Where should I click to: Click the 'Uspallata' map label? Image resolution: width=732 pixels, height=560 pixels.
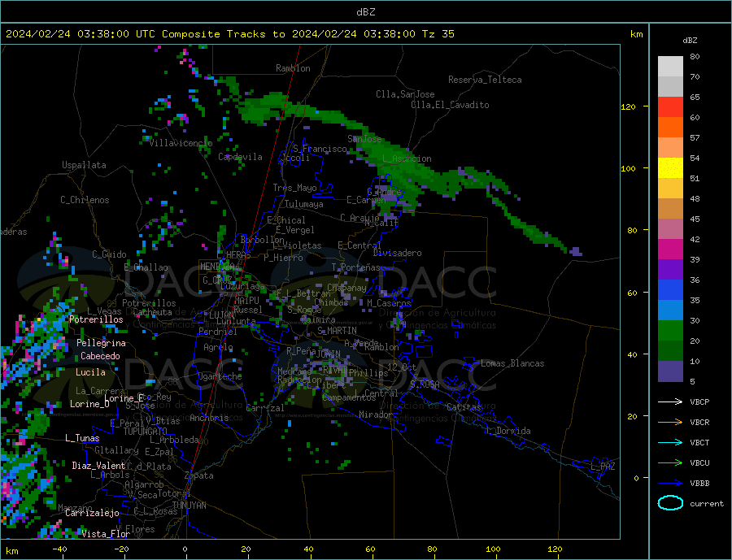(84, 165)
